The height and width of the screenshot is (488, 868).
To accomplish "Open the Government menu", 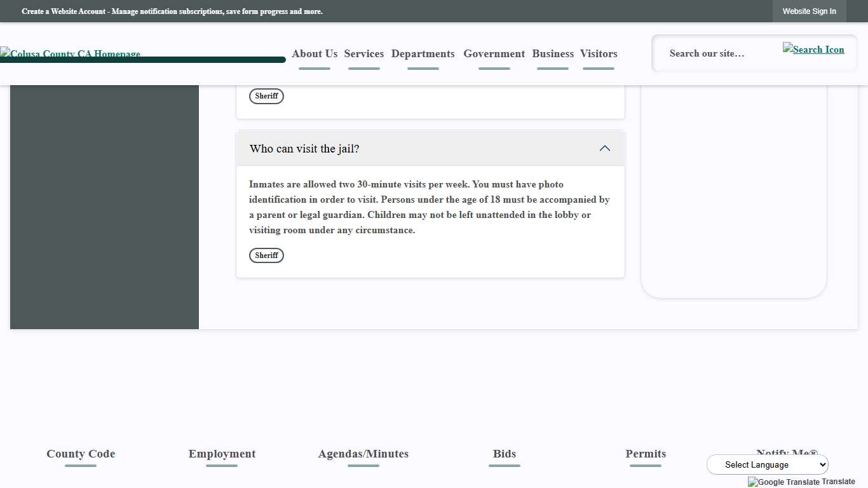I will coord(494,54).
